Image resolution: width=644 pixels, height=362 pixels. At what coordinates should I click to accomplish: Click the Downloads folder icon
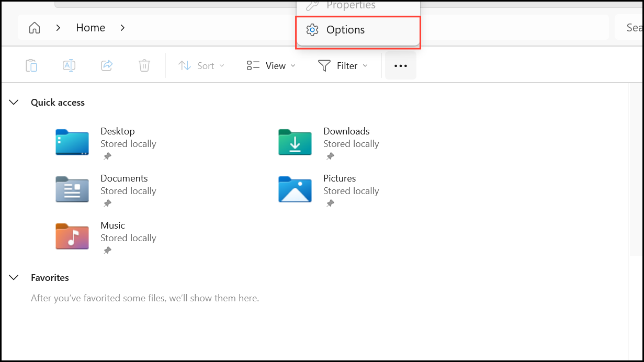[295, 142]
